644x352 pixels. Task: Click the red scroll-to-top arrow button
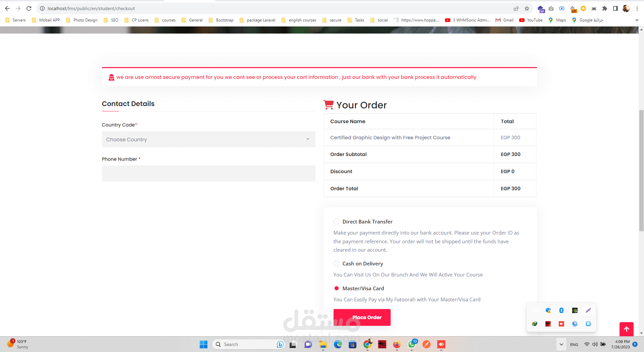pyautogui.click(x=626, y=329)
